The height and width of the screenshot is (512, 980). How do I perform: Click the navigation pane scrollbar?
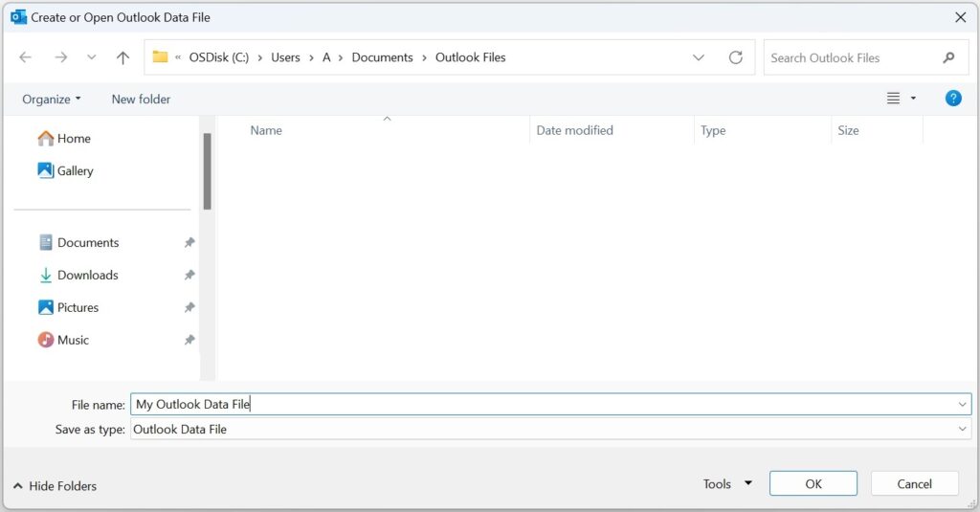pos(207,171)
